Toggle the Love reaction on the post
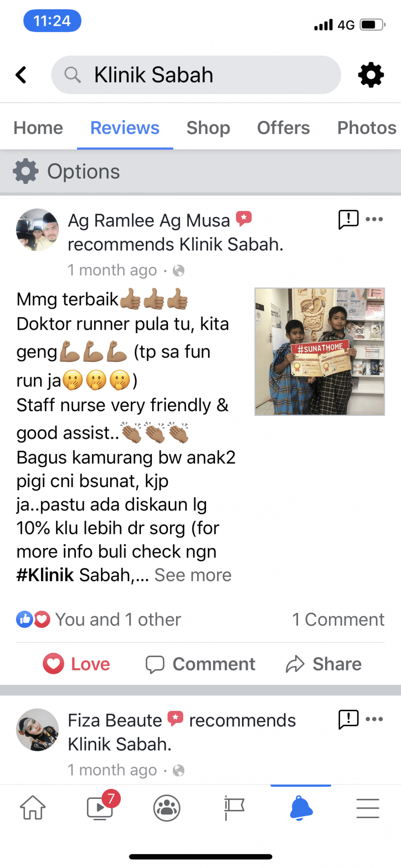 77,664
